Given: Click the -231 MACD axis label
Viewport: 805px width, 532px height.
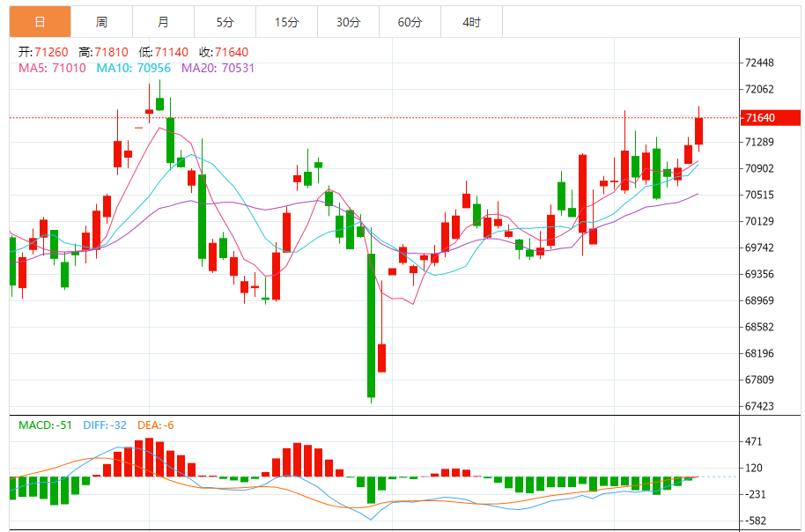Looking at the screenshot, I should (755, 494).
